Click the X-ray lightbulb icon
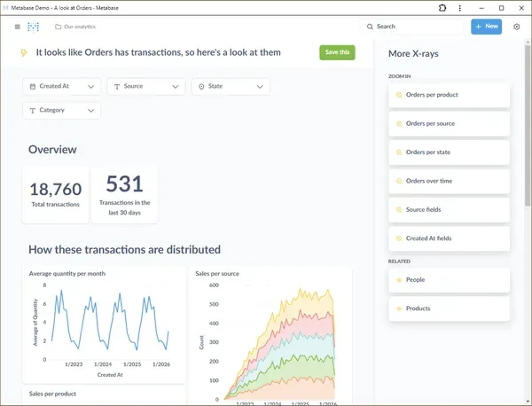The image size is (532, 406). (x=24, y=52)
